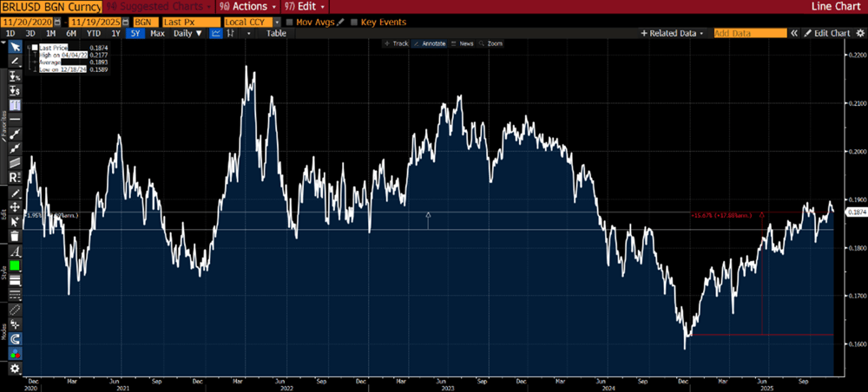Expand the Daily periodicity dropdown
The width and height of the screenshot is (868, 392).
coord(187,33)
